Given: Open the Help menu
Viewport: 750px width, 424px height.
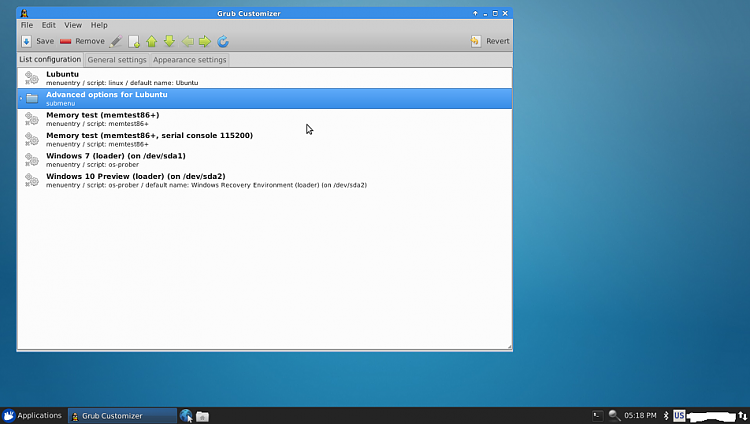Looking at the screenshot, I should pos(99,25).
